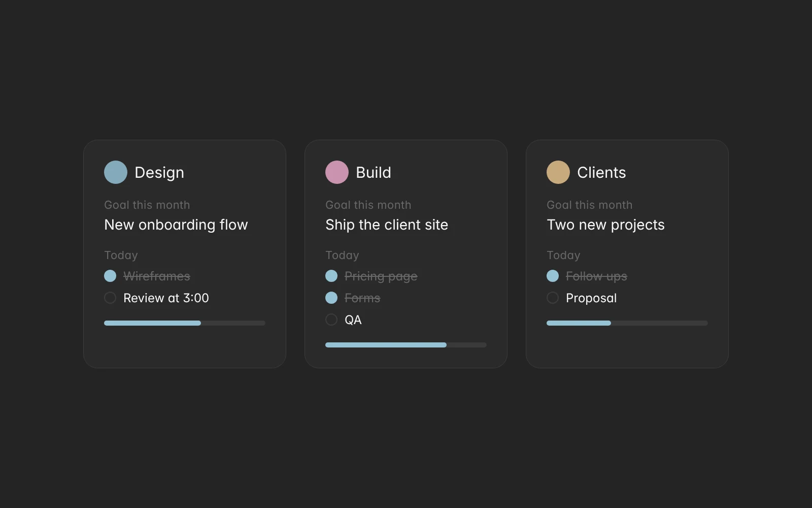The height and width of the screenshot is (508, 812).
Task: Click the struck-through 'Pricing page' label
Action: click(x=381, y=276)
